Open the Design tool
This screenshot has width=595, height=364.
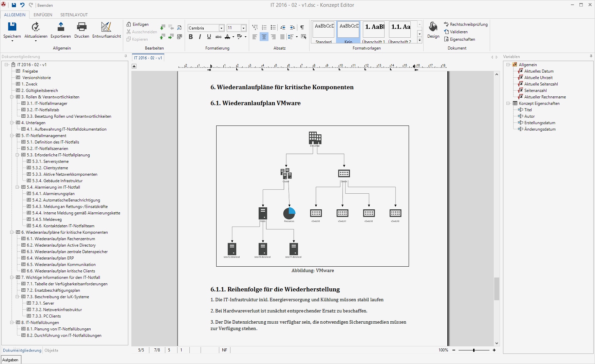pyautogui.click(x=433, y=31)
